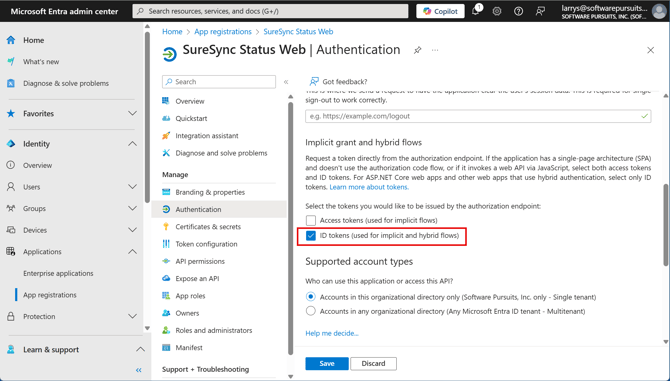The image size is (670, 381).
Task: Collapse the resource menu with double chevron
Action: coord(286,82)
